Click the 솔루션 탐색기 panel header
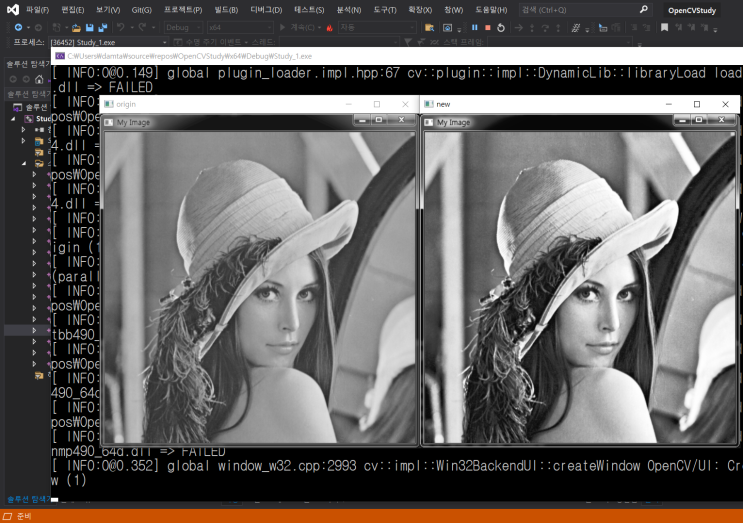Image resolution: width=743 pixels, height=523 pixels. 27,64
